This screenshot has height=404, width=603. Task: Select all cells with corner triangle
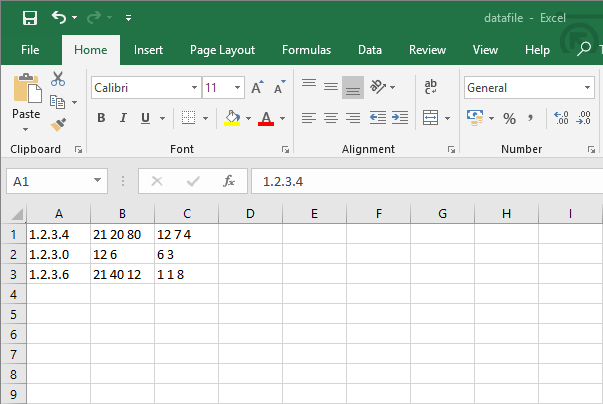click(17, 214)
